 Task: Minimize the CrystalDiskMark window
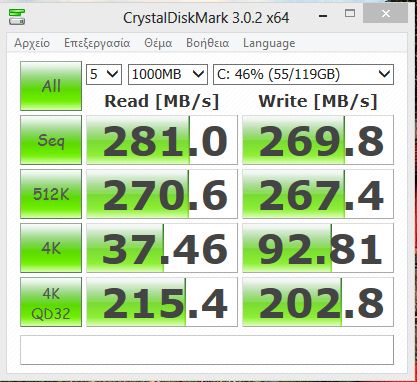point(323,15)
